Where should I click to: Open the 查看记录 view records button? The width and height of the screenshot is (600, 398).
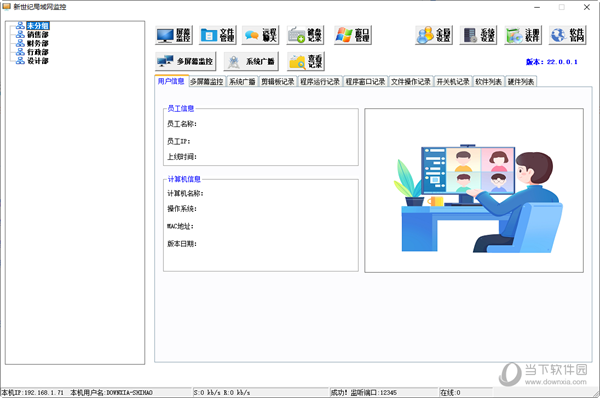pyautogui.click(x=306, y=61)
